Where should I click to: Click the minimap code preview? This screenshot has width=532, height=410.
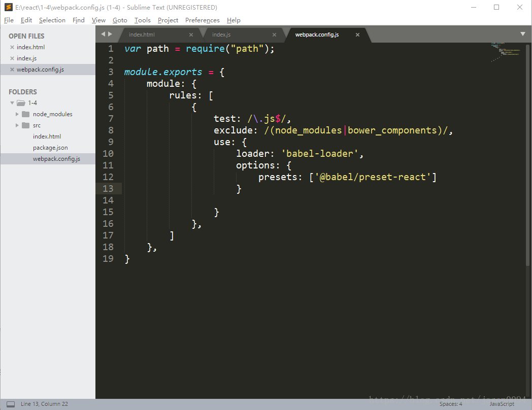tap(505, 52)
